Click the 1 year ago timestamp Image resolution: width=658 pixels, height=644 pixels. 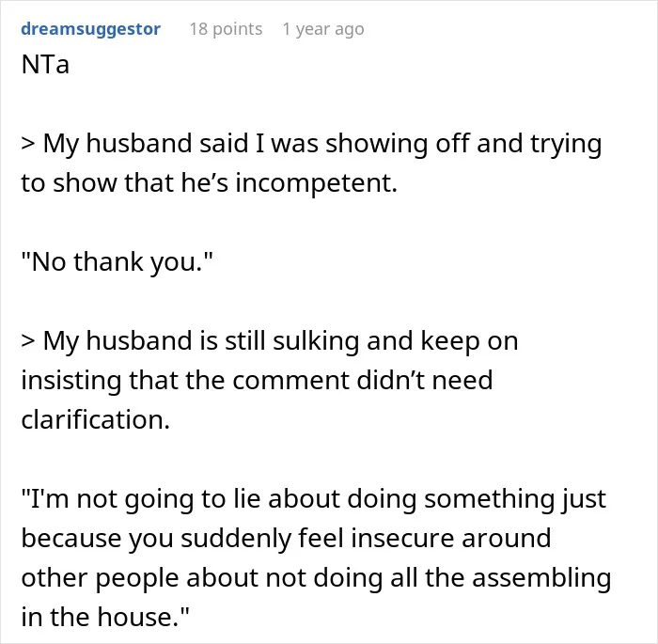pyautogui.click(x=323, y=29)
